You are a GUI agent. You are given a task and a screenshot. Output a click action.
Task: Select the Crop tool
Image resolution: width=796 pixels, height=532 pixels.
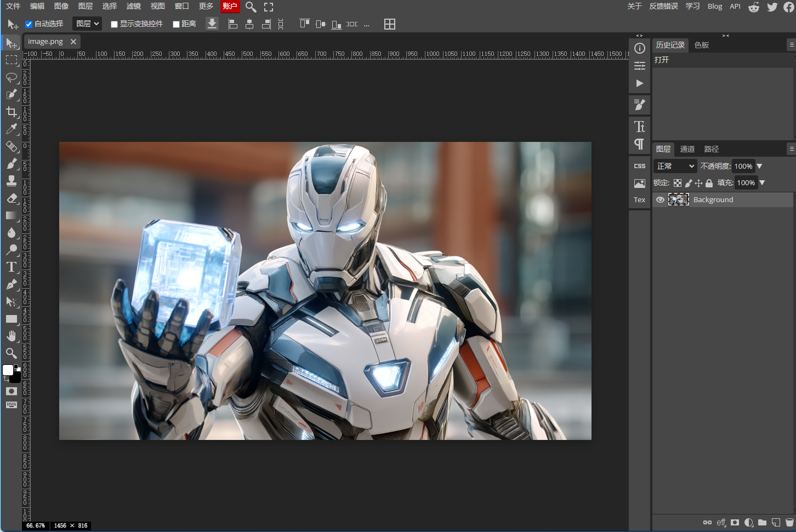pyautogui.click(x=11, y=112)
